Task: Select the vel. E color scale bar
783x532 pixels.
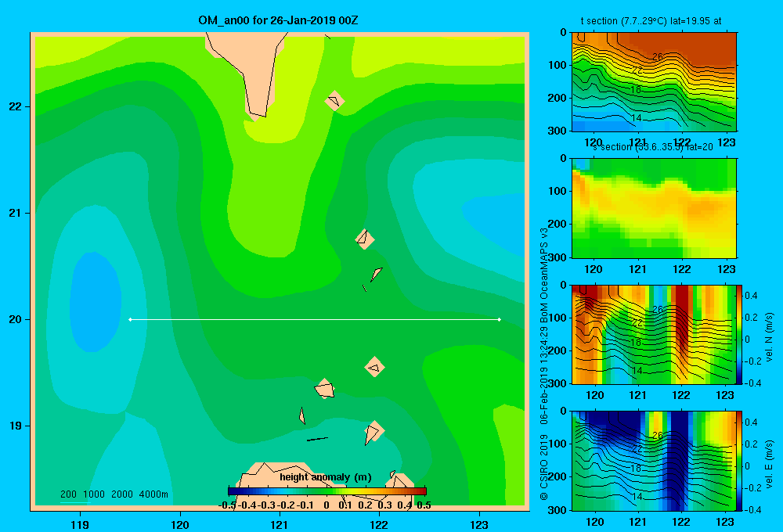Action: click(740, 461)
